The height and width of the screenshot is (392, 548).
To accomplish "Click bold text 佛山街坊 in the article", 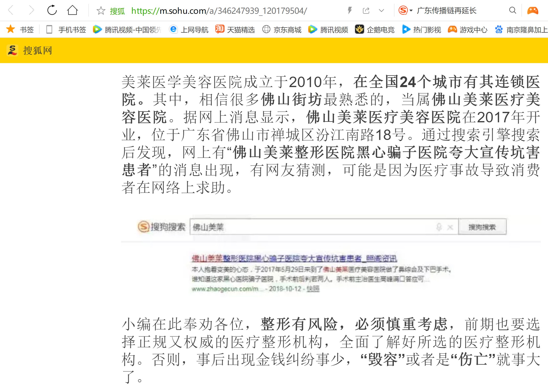I will 292,99.
